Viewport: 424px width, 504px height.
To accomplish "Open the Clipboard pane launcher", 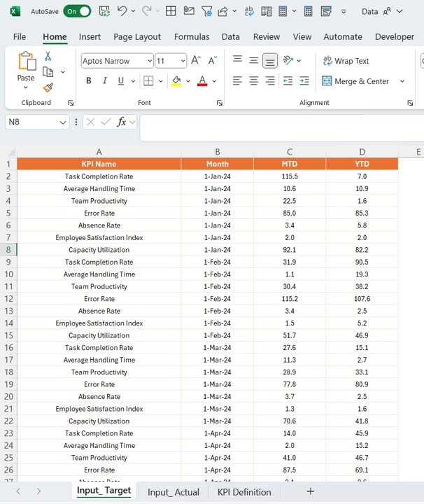I will 71,103.
